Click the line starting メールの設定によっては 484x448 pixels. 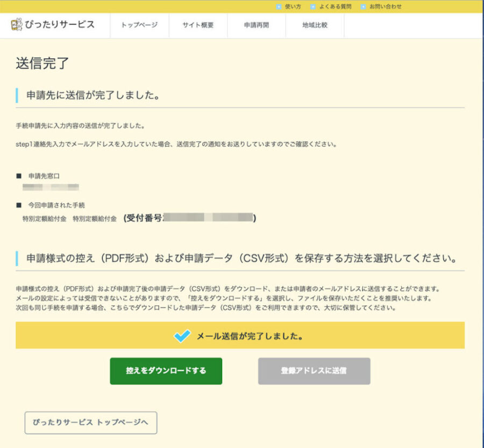[x=224, y=298]
